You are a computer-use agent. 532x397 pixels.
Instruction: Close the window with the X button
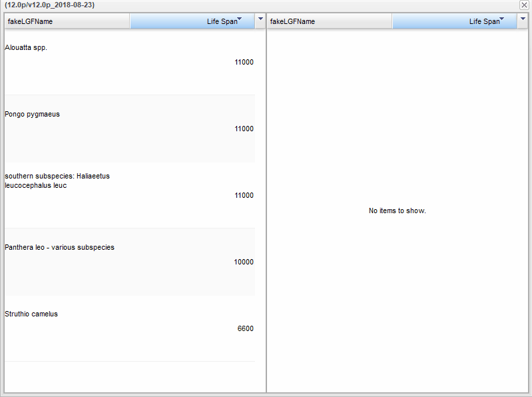(524, 5)
